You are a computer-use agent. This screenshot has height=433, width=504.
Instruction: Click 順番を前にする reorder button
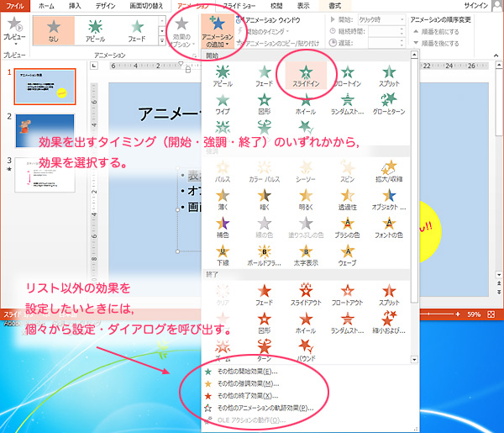pyautogui.click(x=436, y=31)
